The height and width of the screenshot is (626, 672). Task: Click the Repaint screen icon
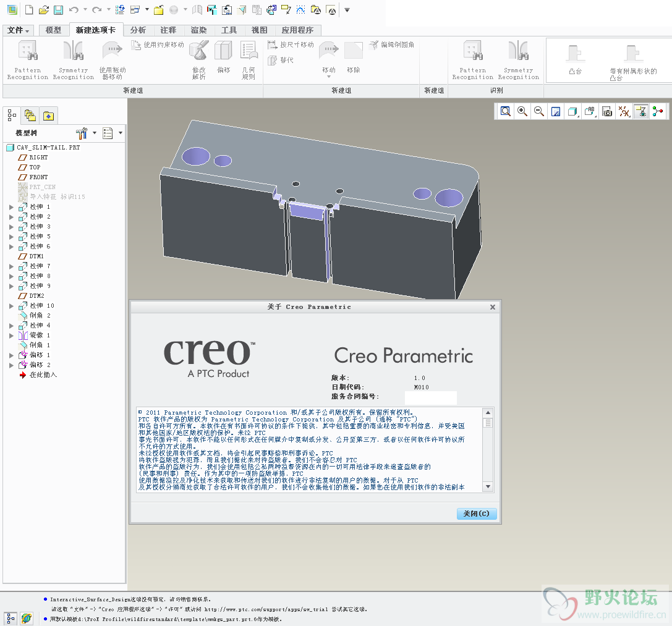tap(556, 111)
